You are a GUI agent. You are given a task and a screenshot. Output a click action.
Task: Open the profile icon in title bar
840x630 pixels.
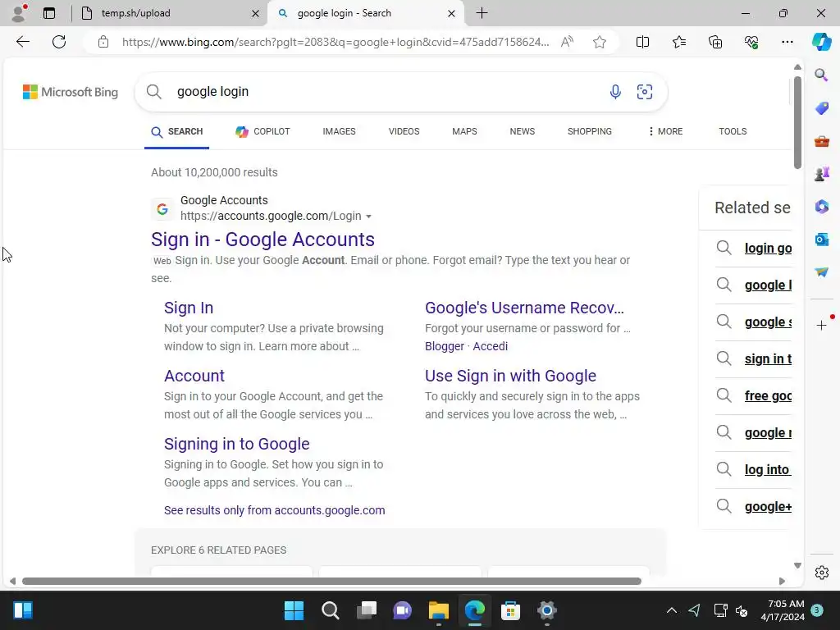(19, 13)
